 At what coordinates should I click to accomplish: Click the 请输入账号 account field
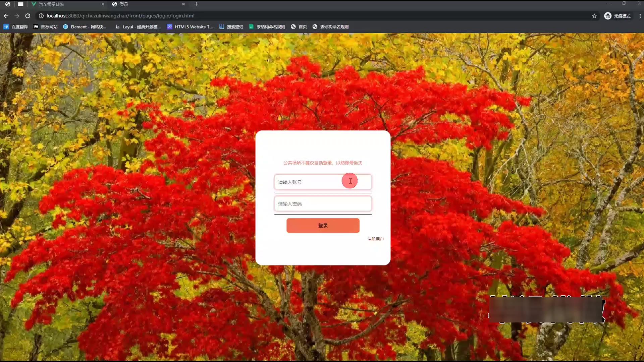pos(309,182)
